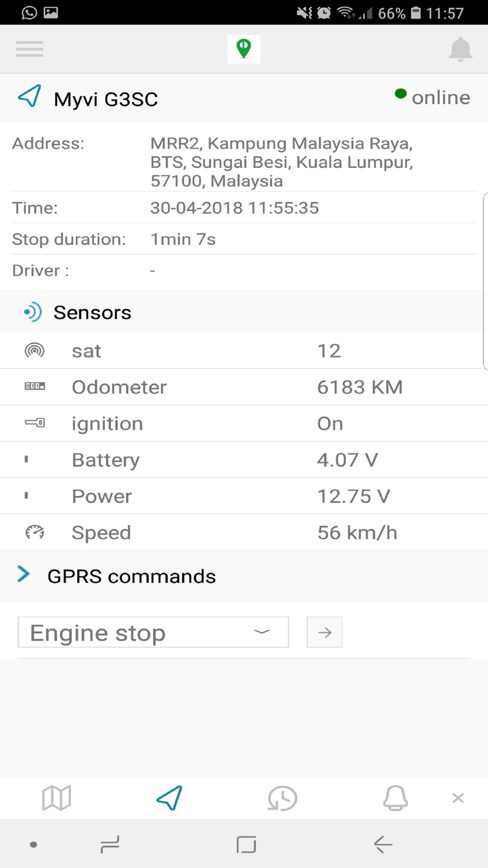Open the Engine stop command dropdown

153,632
